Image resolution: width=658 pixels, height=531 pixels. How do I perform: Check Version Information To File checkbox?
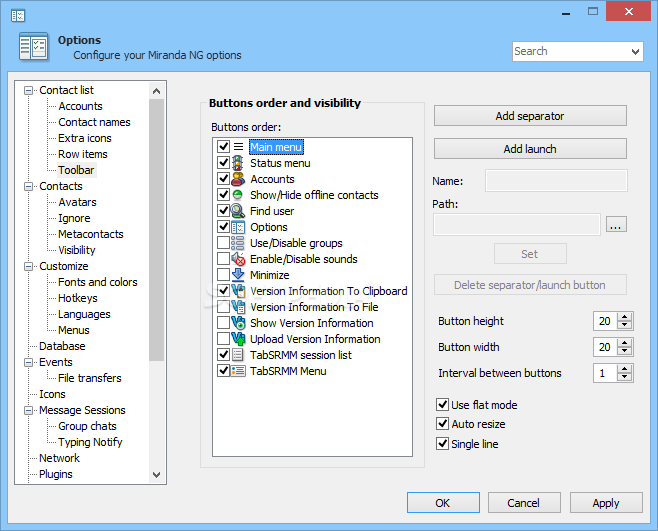pyautogui.click(x=223, y=306)
